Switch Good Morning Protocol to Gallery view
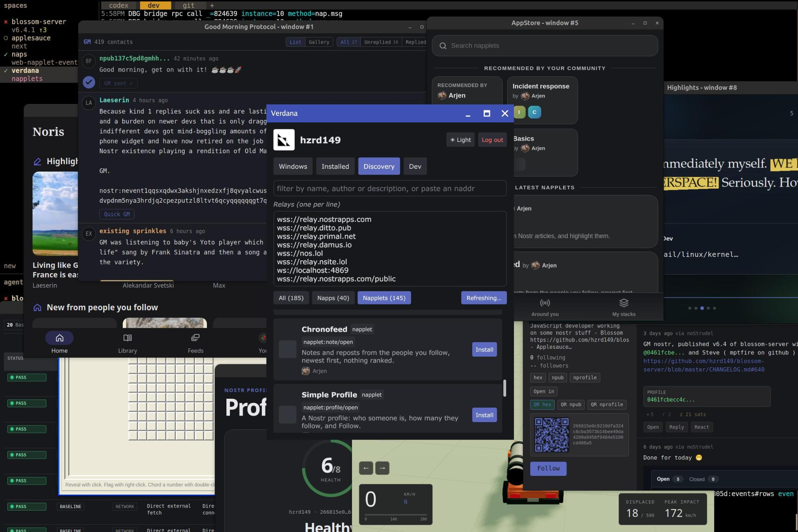 click(319, 42)
